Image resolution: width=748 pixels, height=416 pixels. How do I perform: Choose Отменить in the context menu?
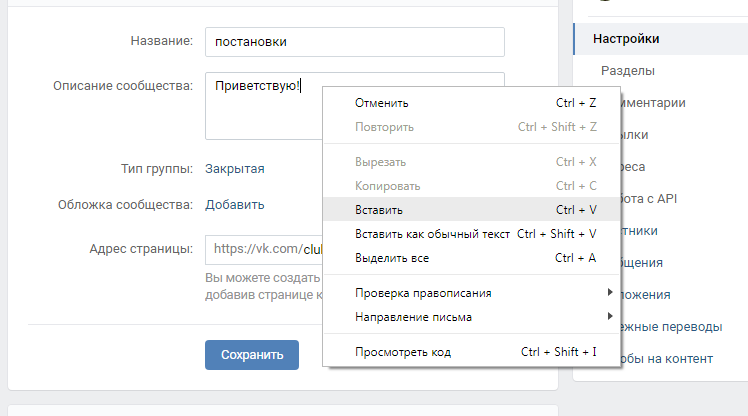point(382,103)
